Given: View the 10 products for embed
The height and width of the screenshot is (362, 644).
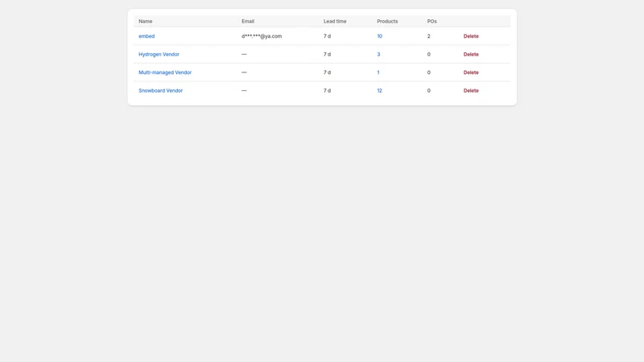Looking at the screenshot, I should (x=379, y=36).
